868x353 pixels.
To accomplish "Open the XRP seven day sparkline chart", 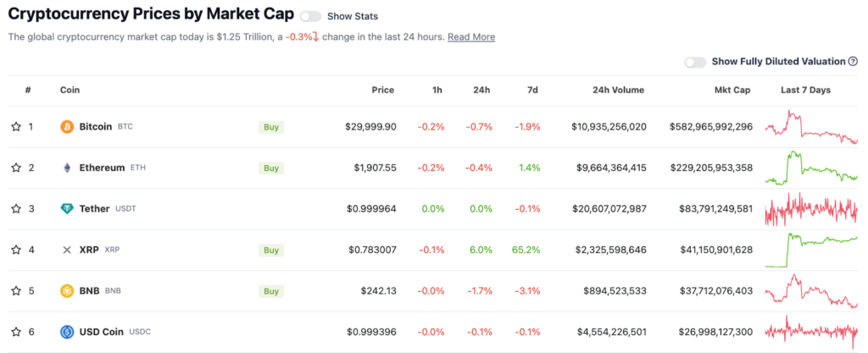I will (811, 251).
